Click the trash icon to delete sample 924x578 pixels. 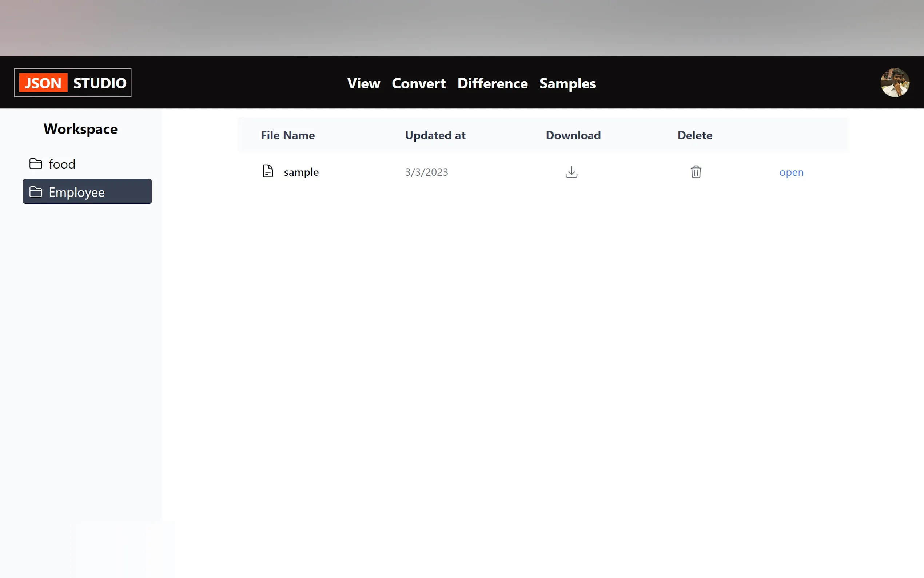click(696, 172)
